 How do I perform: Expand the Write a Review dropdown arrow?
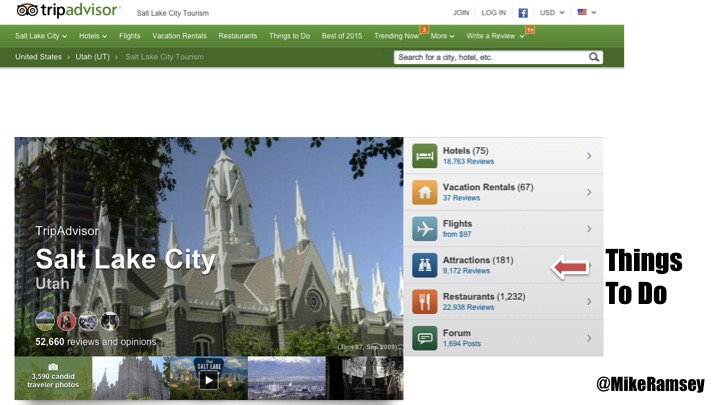coord(522,36)
